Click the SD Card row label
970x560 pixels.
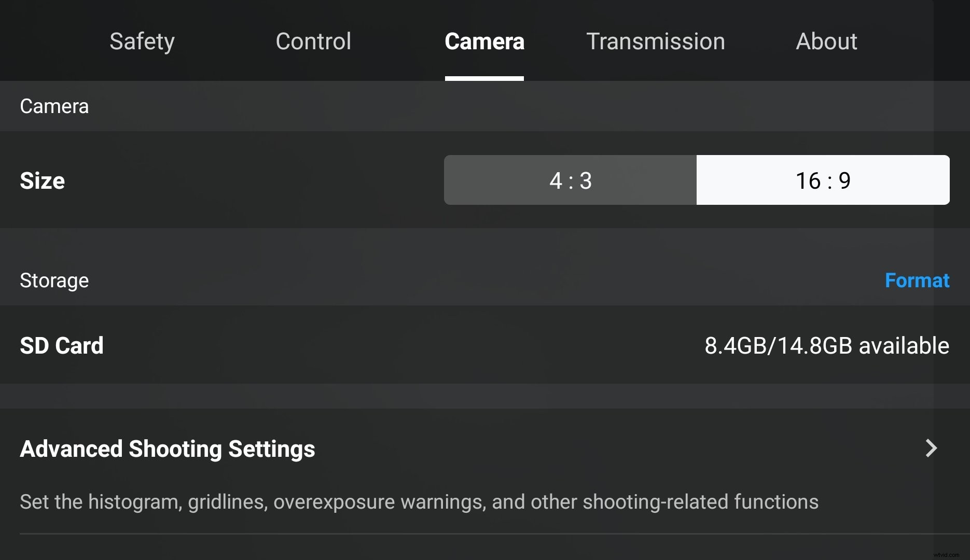[x=62, y=345]
